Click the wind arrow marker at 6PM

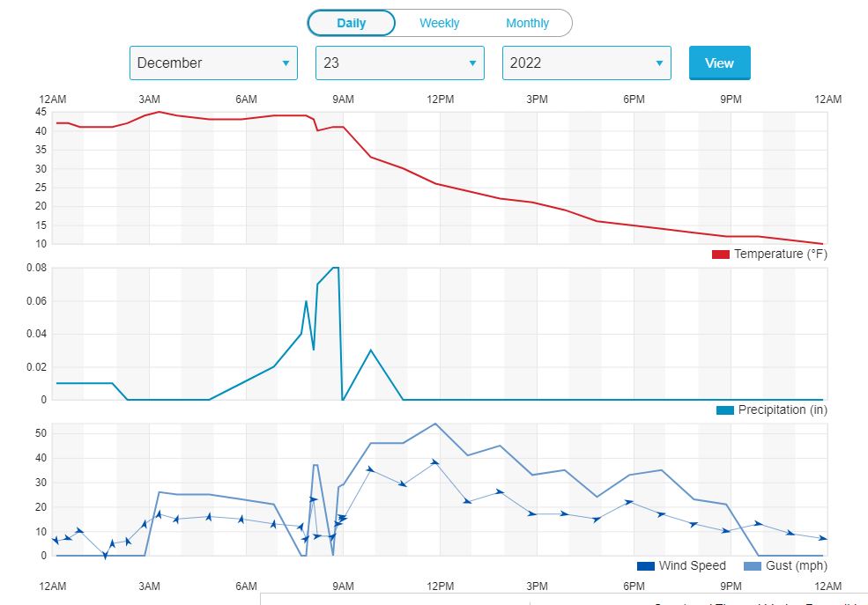click(x=629, y=502)
